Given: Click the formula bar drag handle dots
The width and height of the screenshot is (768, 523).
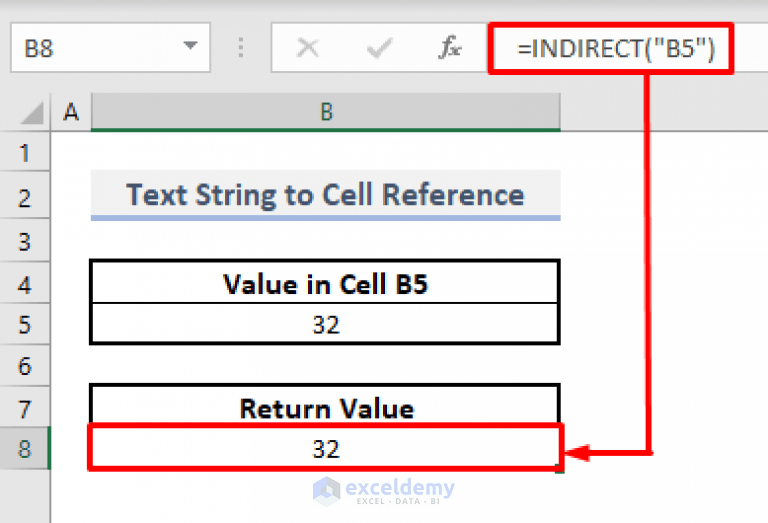Looking at the screenshot, I should [240, 48].
